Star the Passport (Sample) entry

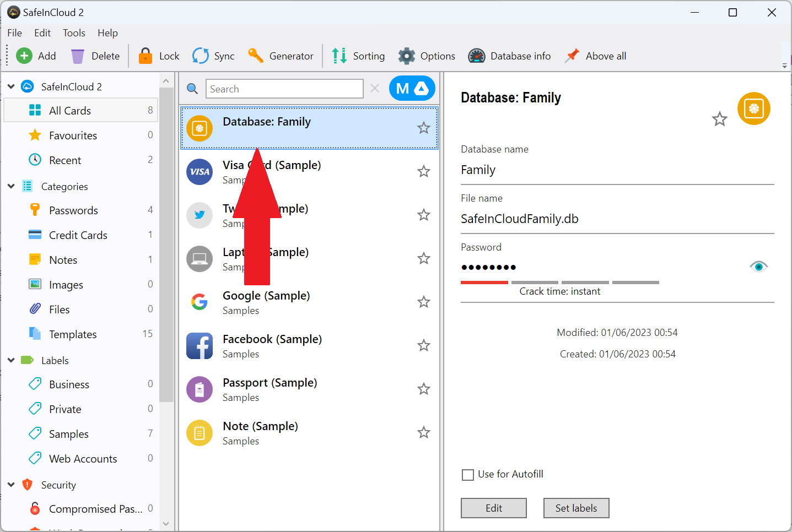click(423, 389)
